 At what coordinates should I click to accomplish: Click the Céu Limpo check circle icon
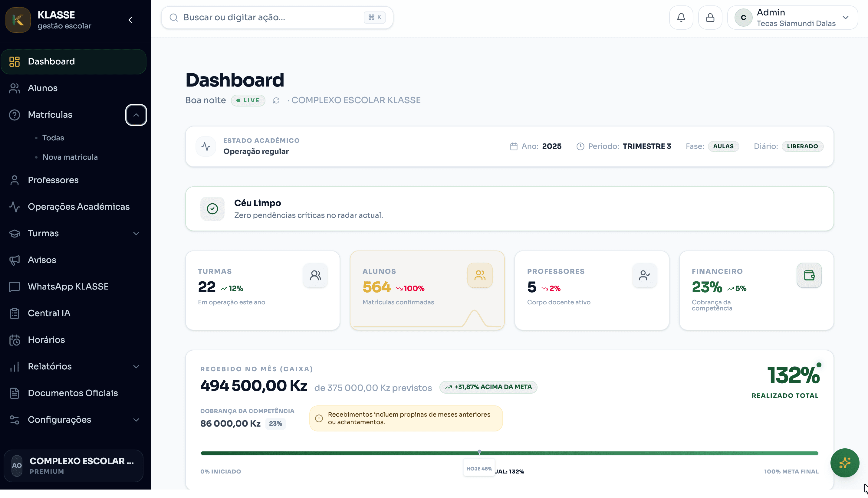[x=212, y=209]
